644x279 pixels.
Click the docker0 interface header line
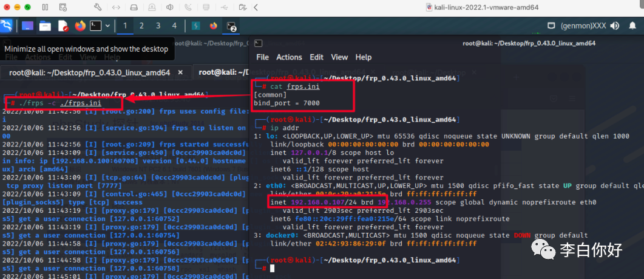[421, 235]
